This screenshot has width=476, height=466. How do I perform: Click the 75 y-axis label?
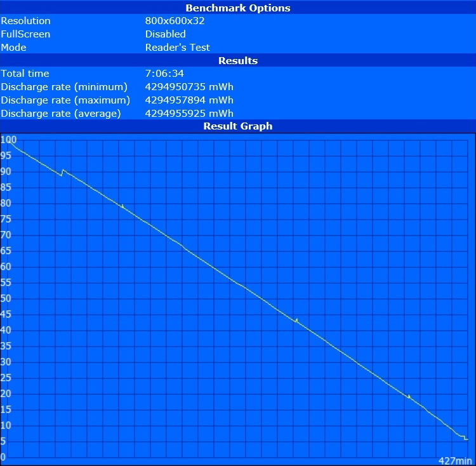coord(6,219)
